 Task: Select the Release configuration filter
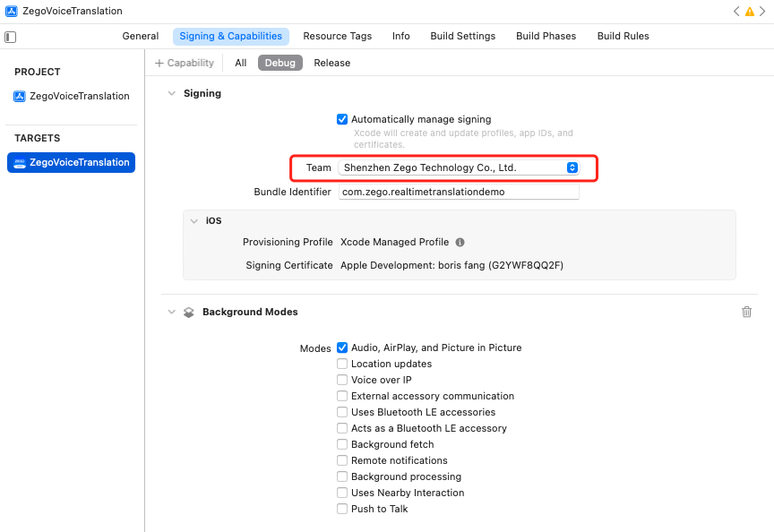[x=331, y=64]
